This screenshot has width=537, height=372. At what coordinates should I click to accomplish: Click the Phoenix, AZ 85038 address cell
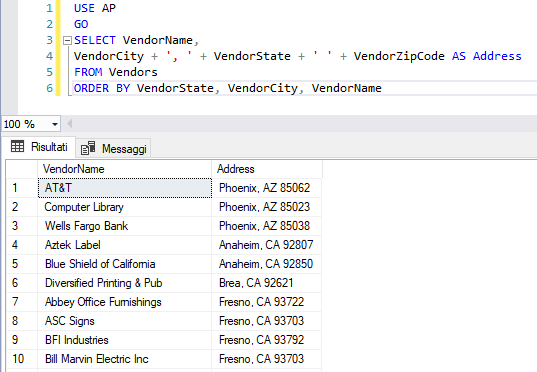click(x=267, y=226)
